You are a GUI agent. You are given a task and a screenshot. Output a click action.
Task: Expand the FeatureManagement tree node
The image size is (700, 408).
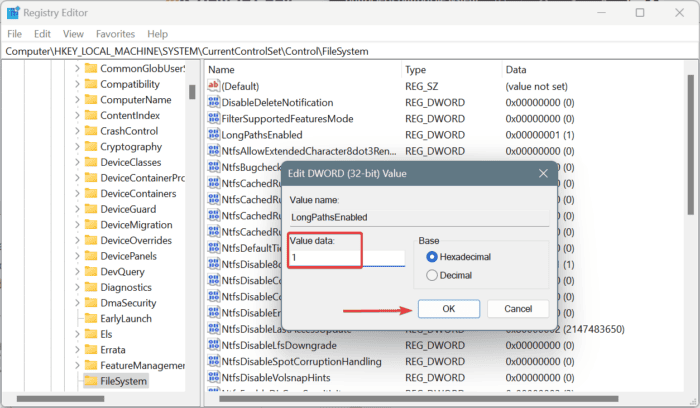pos(77,365)
